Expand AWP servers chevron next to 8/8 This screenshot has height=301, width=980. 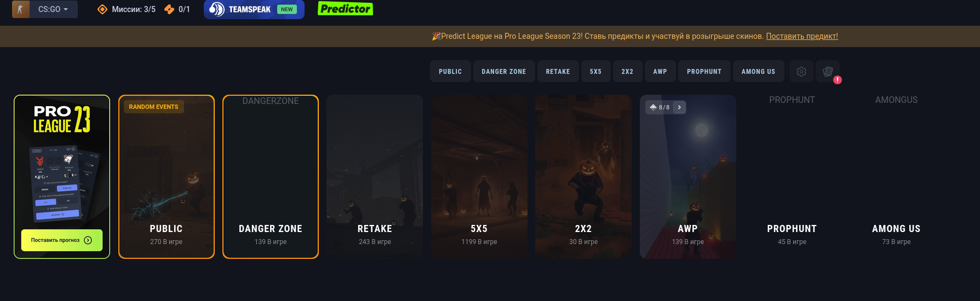(679, 107)
